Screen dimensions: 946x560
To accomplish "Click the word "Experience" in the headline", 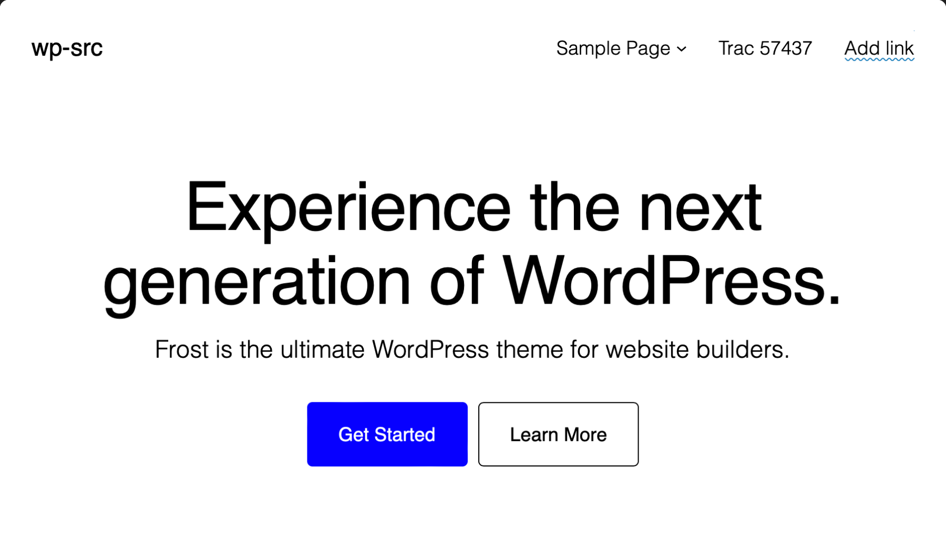I will click(x=348, y=208).
